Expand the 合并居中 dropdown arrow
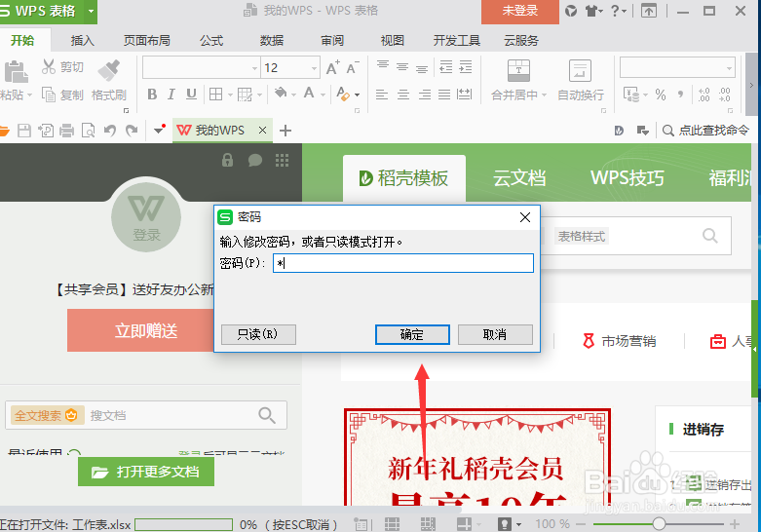Screen dimensions: 761x532 click(544, 95)
